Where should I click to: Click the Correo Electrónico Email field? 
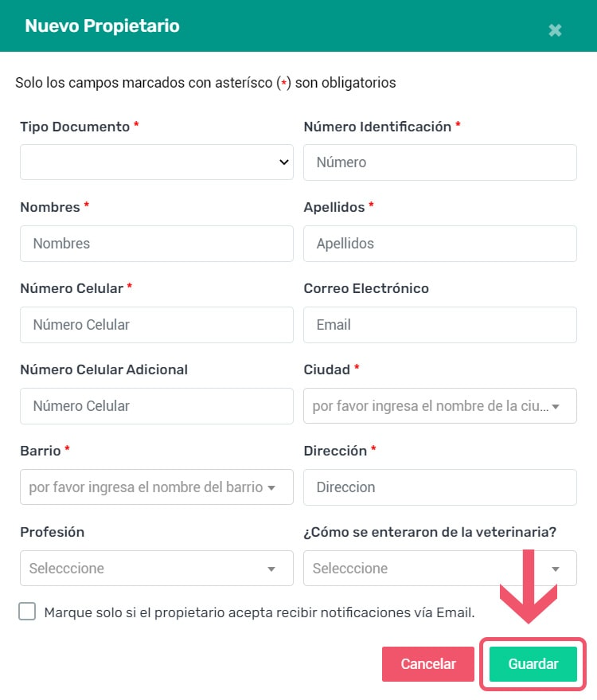tap(440, 325)
